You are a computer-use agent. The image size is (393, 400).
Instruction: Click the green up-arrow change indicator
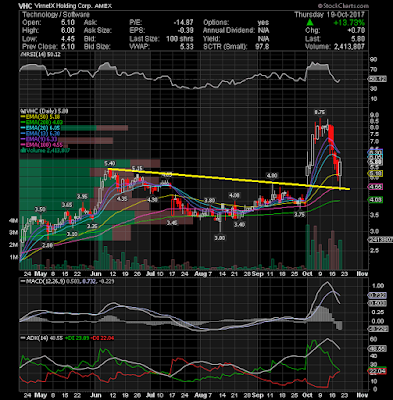310,23
